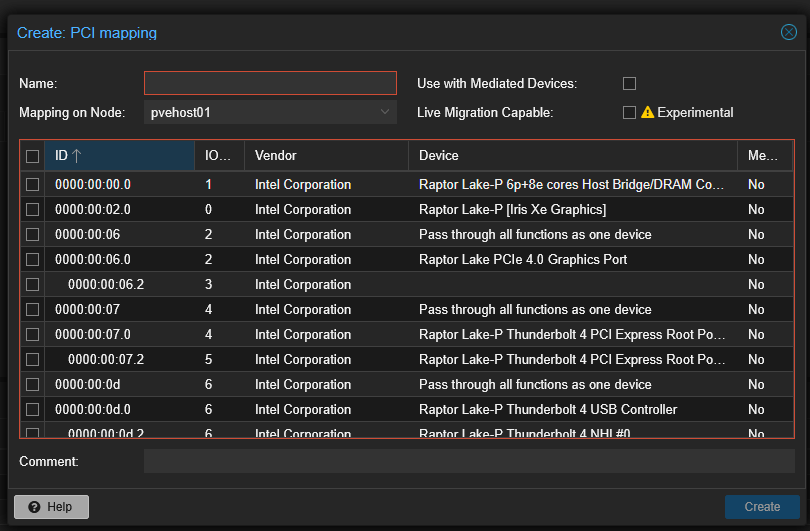Click the ID text 0000:00:0d
This screenshot has width=810, height=531.
[x=87, y=385]
